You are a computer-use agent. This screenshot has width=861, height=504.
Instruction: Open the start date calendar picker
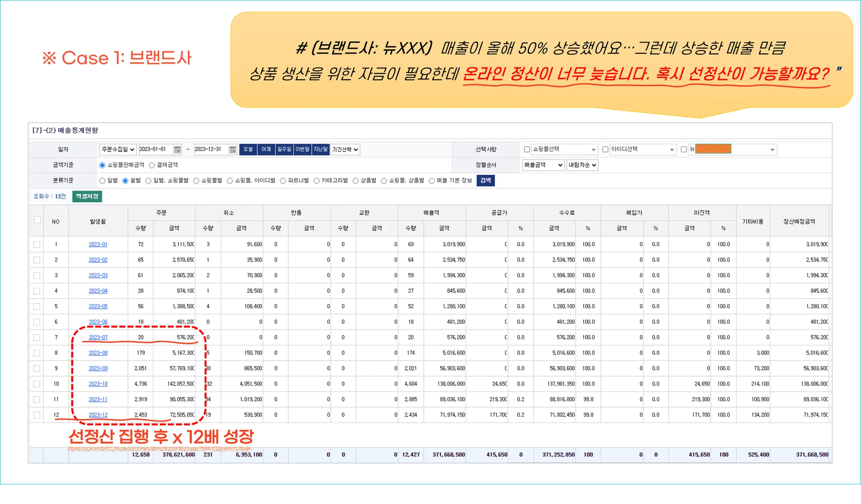[x=177, y=150]
